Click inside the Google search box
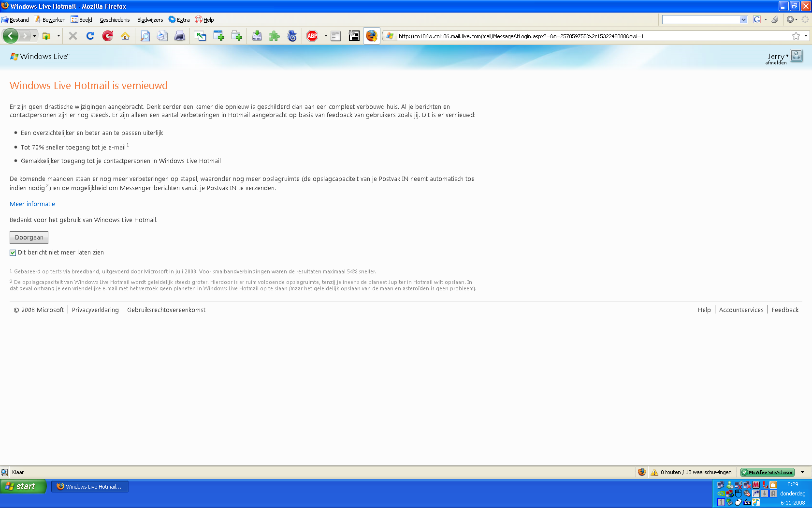 [701, 19]
